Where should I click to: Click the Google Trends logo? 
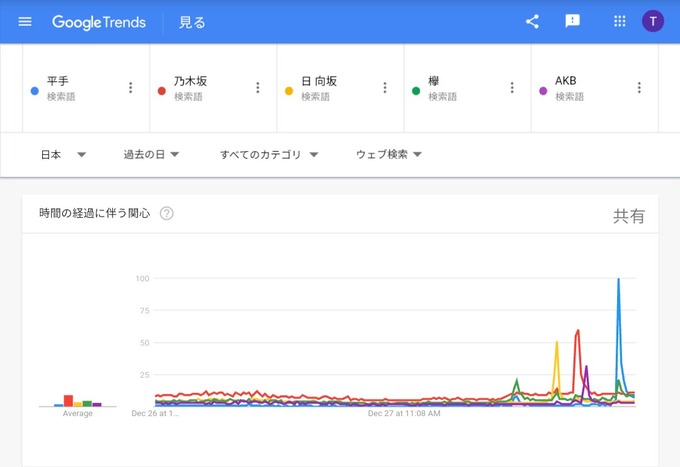(x=99, y=22)
